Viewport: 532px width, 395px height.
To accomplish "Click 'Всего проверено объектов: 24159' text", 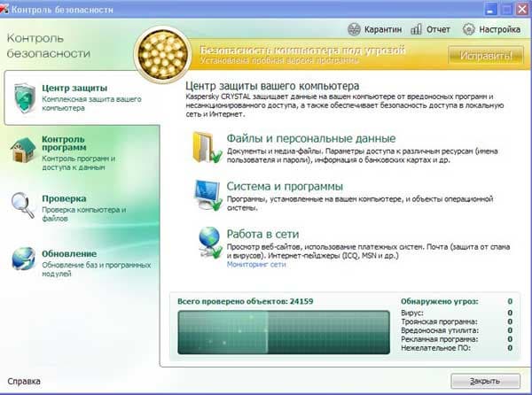I will click(246, 301).
